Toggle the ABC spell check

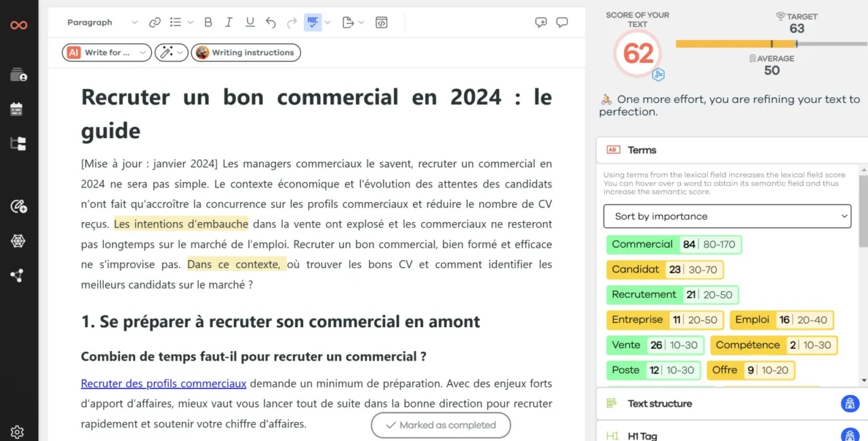pos(313,22)
